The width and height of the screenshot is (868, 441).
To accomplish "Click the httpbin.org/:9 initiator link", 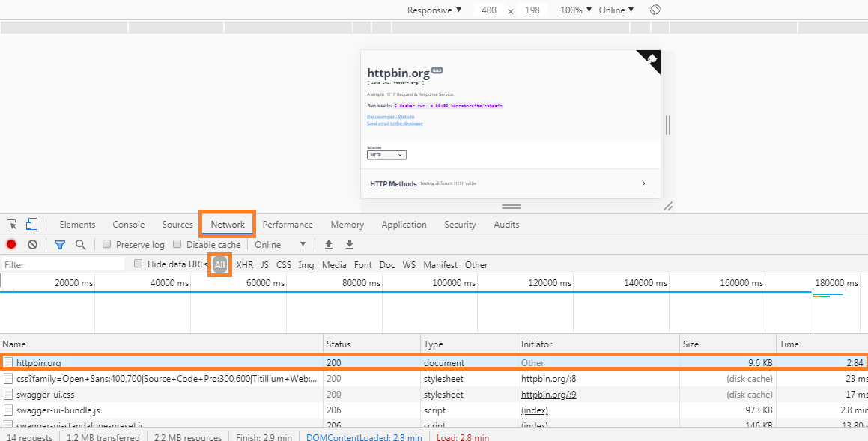I will click(x=549, y=395).
